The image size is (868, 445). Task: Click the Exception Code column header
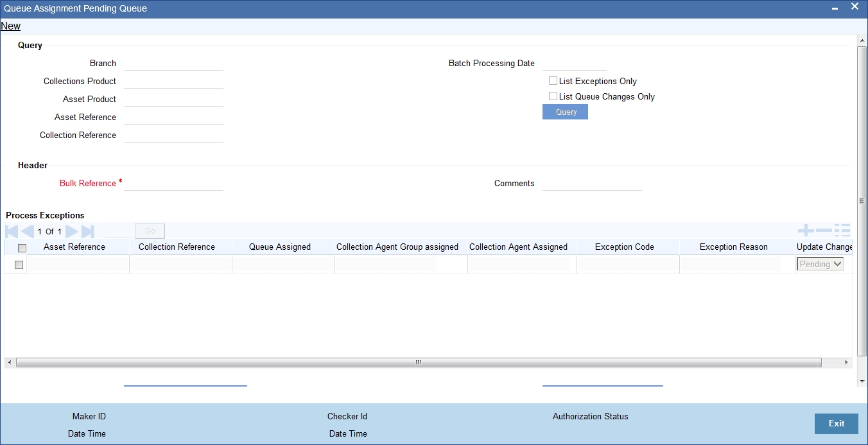625,247
